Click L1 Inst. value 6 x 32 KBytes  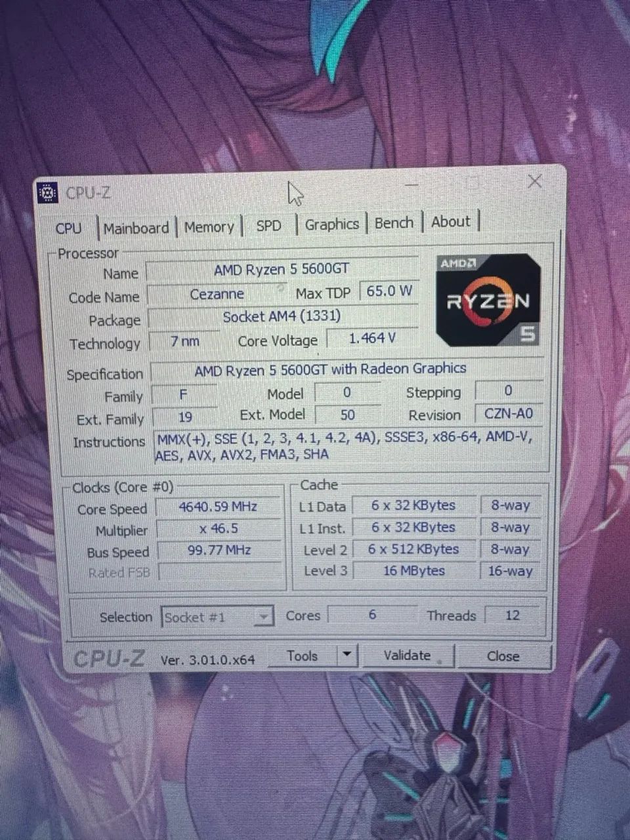pos(414,527)
